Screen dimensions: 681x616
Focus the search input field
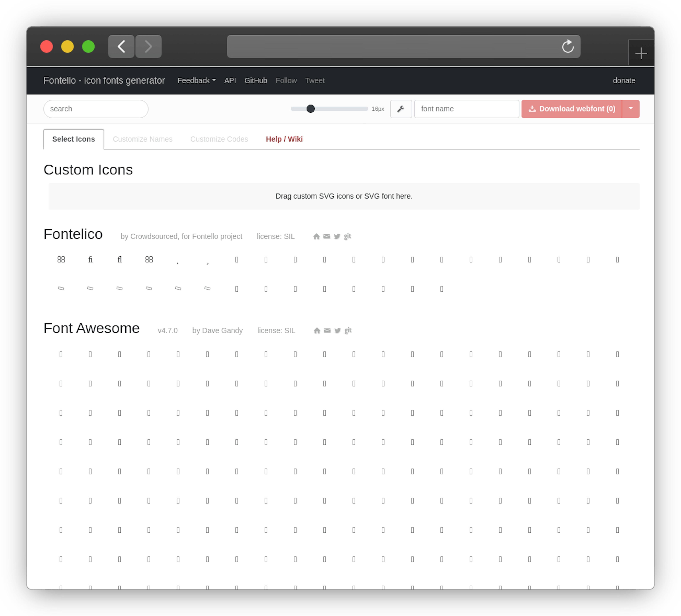pos(96,109)
